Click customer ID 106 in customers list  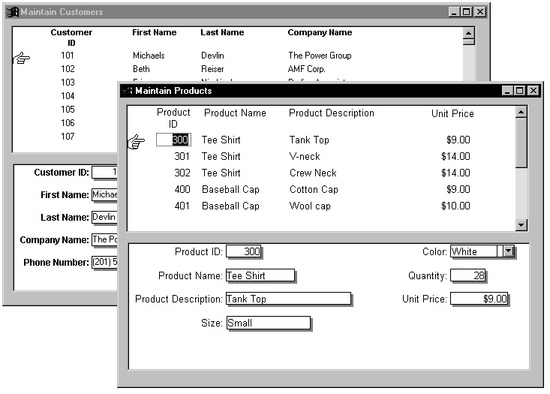point(68,123)
